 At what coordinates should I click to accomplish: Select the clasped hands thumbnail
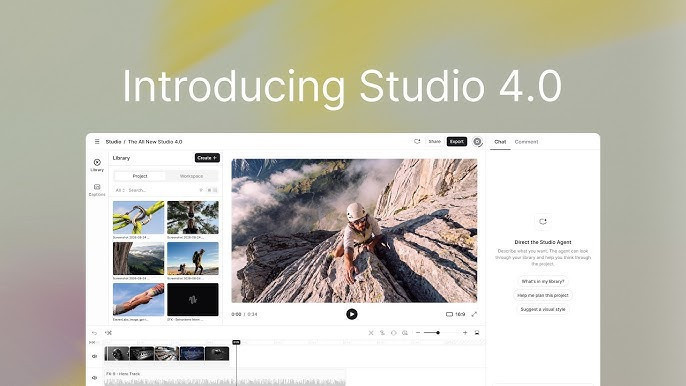[139, 299]
